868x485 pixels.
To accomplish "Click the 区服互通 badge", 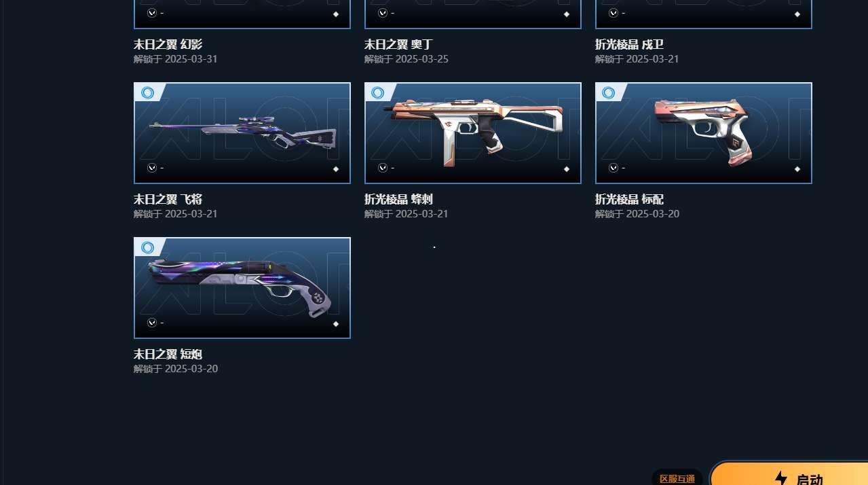I will [x=677, y=478].
